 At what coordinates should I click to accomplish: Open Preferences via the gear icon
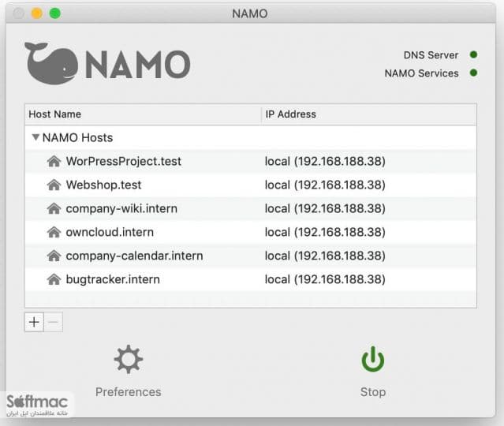(x=129, y=359)
